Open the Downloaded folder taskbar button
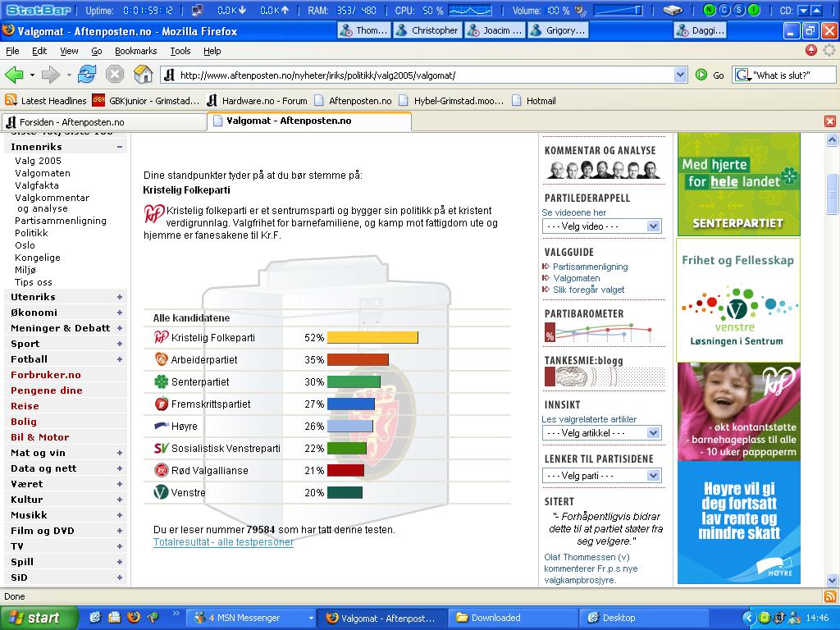This screenshot has width=840, height=630. point(512,618)
